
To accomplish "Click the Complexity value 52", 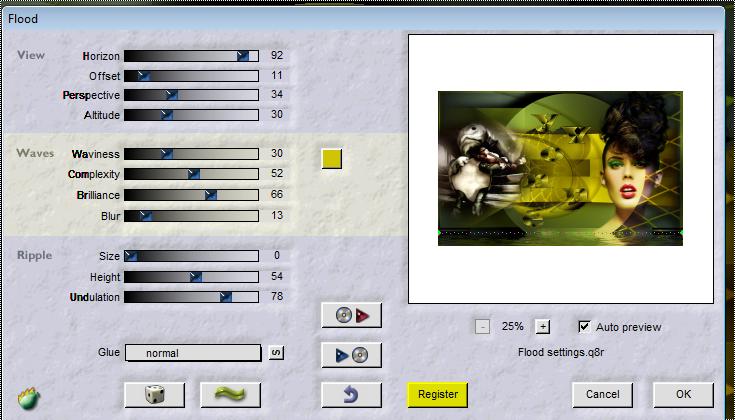I will tap(277, 173).
